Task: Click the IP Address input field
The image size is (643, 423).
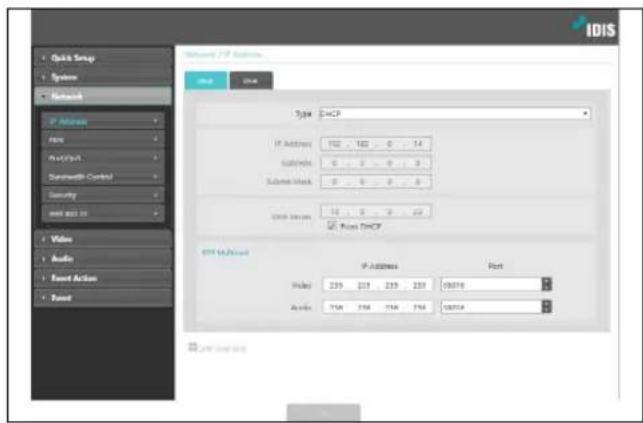Action: tap(376, 144)
